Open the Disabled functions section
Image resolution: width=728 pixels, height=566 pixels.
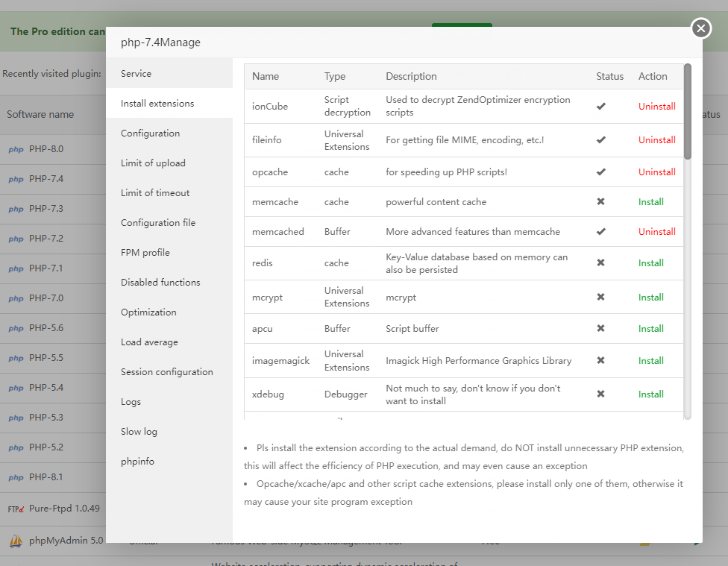tap(160, 283)
